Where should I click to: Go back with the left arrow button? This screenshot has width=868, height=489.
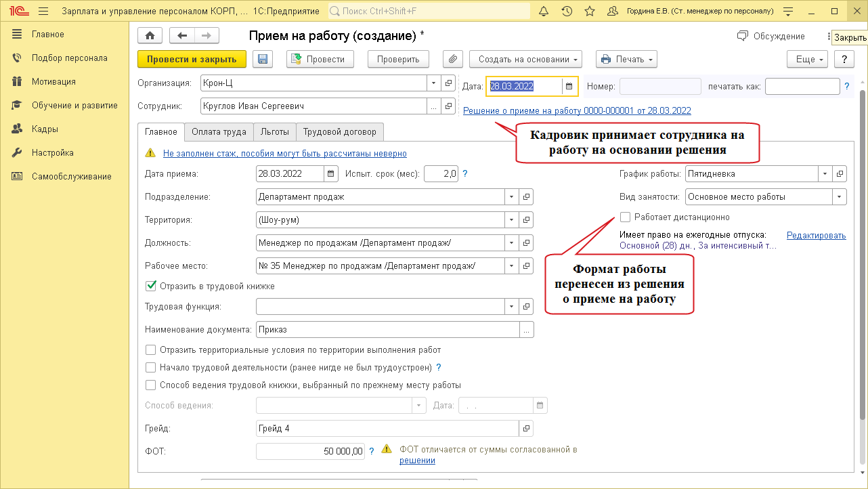[x=181, y=36]
